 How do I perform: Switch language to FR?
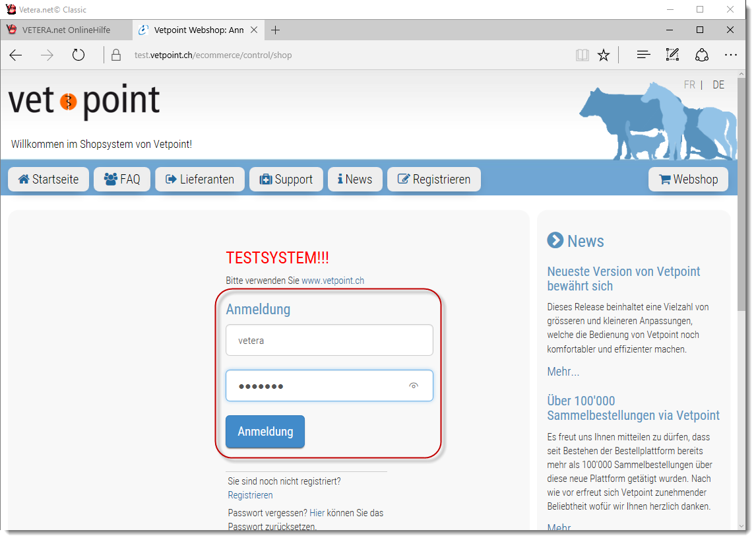[689, 85]
